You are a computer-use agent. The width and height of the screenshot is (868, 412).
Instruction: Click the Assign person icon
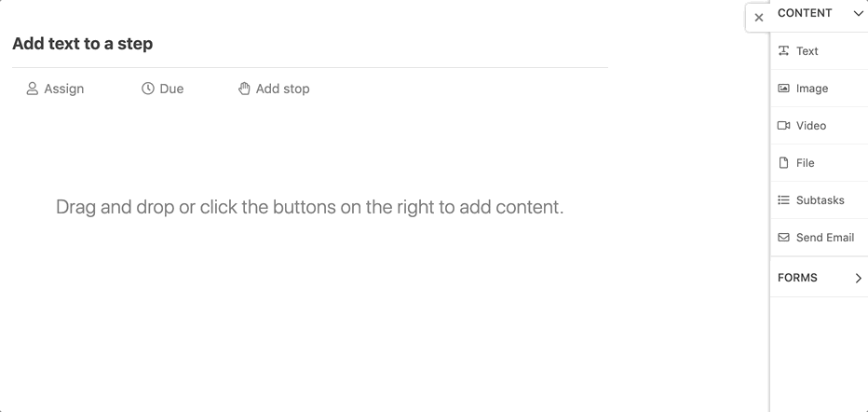pos(32,89)
